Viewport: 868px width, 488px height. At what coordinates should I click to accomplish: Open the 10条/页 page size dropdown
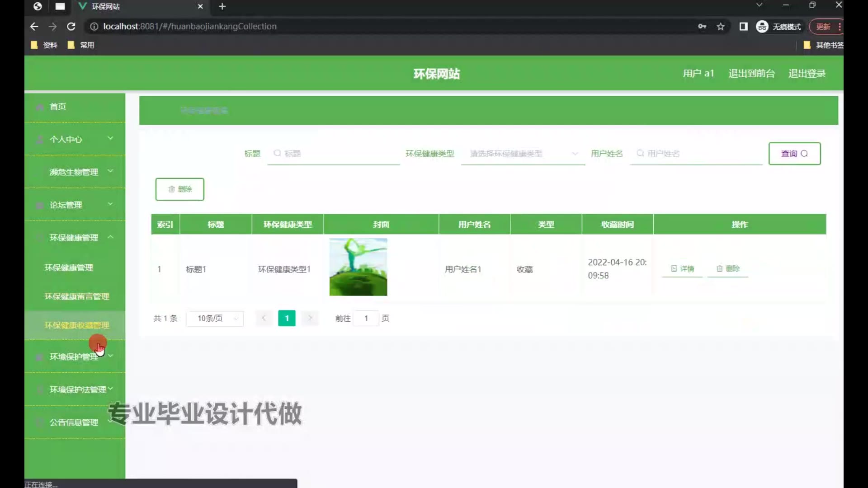coord(215,319)
